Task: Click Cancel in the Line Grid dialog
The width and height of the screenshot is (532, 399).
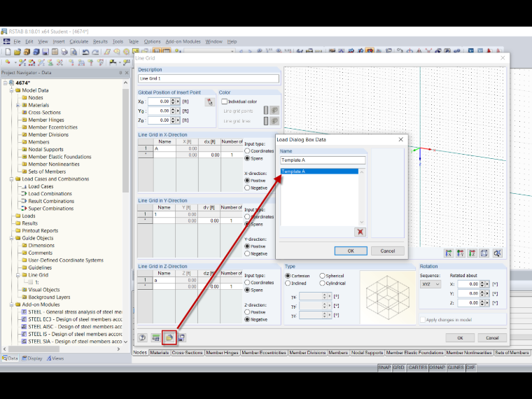Action: click(492, 337)
